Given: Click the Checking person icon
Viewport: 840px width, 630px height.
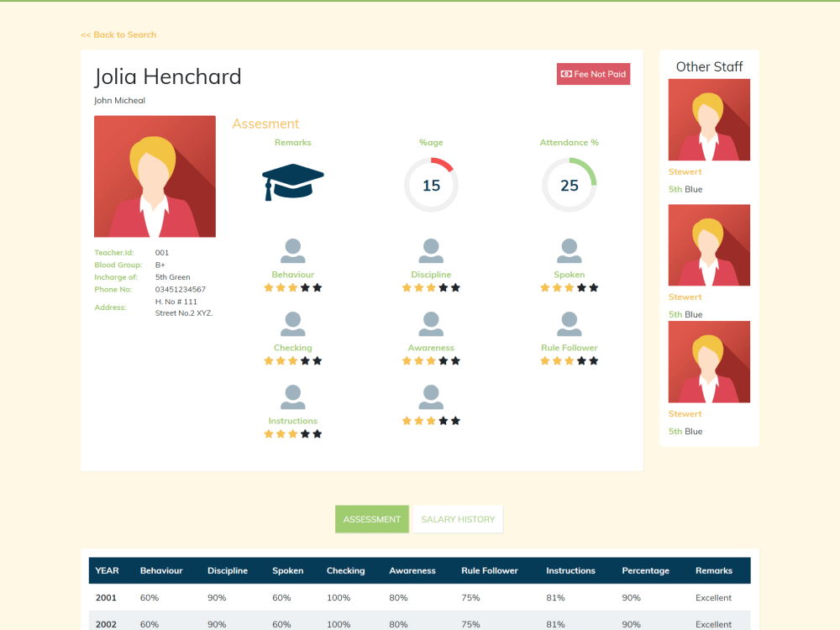Looking at the screenshot, I should point(292,323).
